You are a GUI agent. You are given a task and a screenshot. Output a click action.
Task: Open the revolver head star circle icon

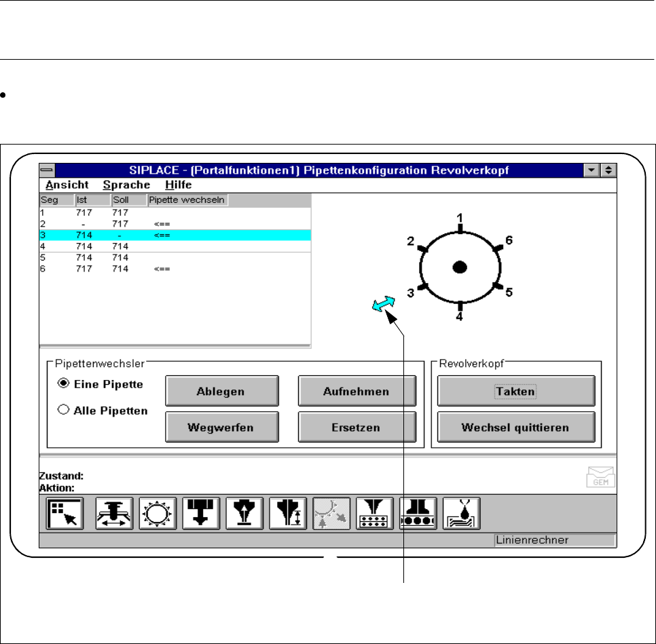(158, 514)
